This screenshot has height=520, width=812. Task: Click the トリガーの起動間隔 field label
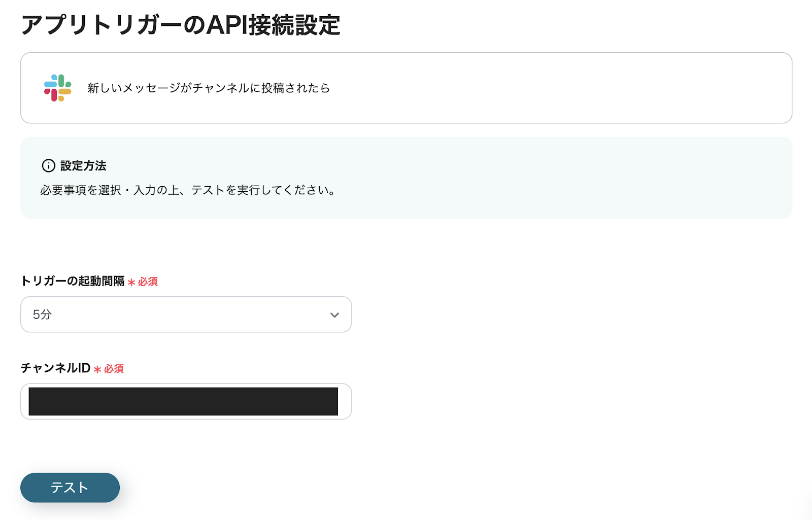[x=73, y=281]
